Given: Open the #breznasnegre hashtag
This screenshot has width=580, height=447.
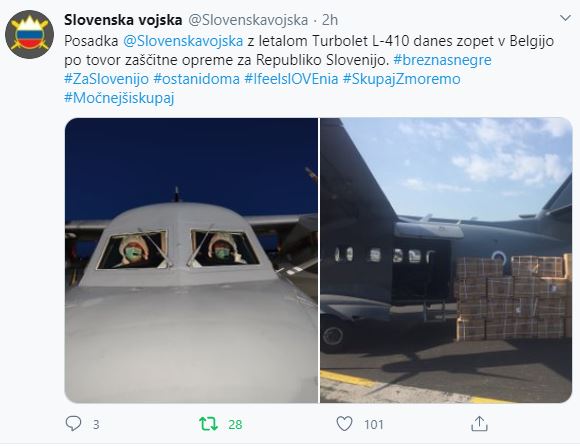Looking at the screenshot, I should [442, 60].
